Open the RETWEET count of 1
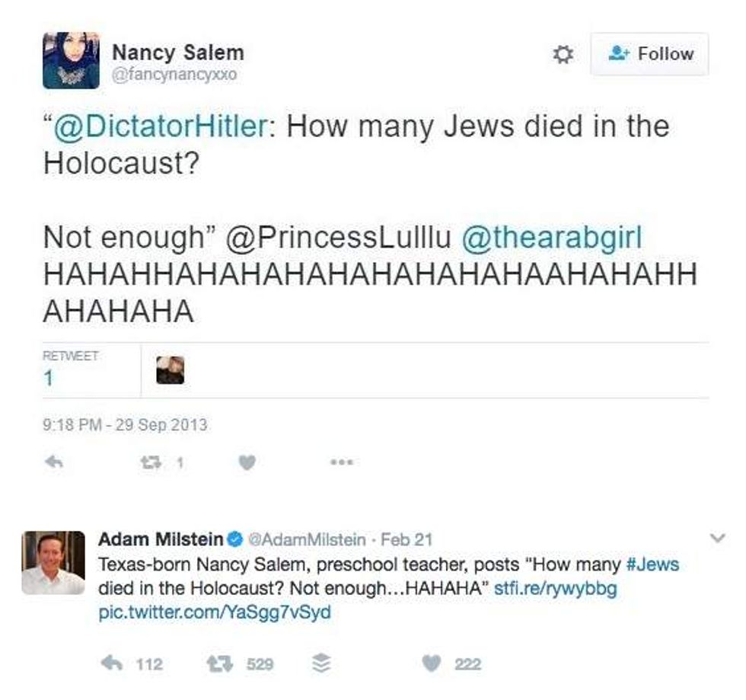 click(x=49, y=378)
